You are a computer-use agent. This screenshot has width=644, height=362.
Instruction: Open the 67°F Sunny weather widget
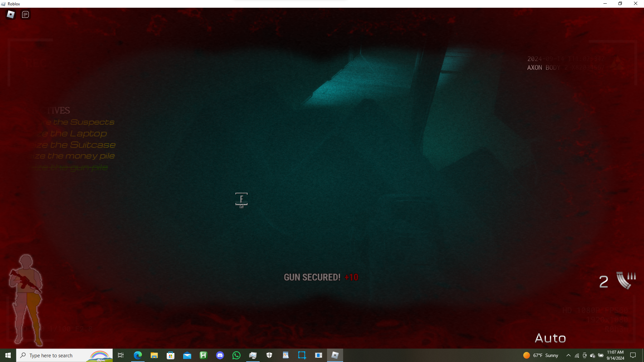[540, 355]
